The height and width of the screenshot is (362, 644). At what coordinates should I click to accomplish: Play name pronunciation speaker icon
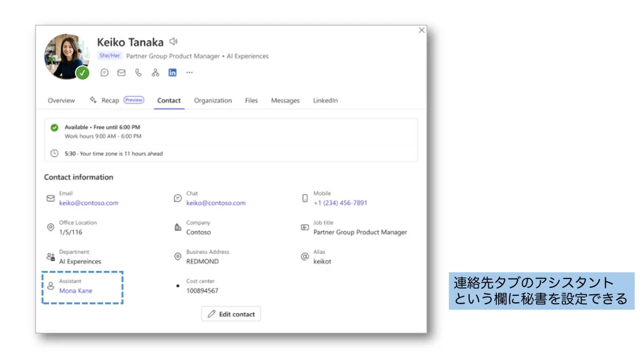[174, 41]
